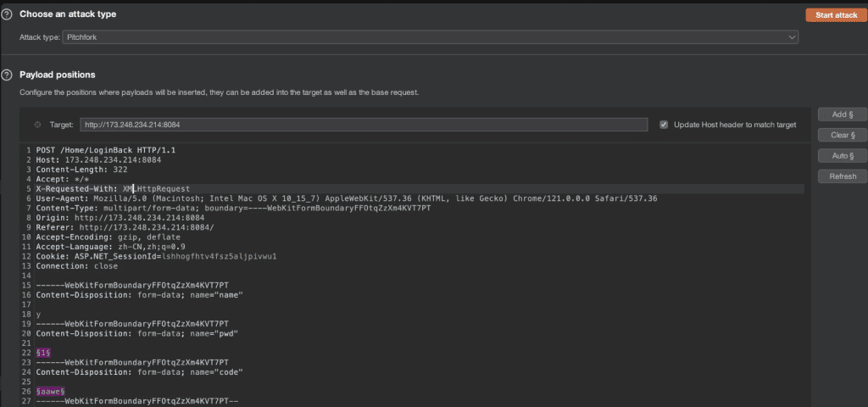This screenshot has height=407, width=868.
Task: Click the Target URL input field
Action: 364,125
